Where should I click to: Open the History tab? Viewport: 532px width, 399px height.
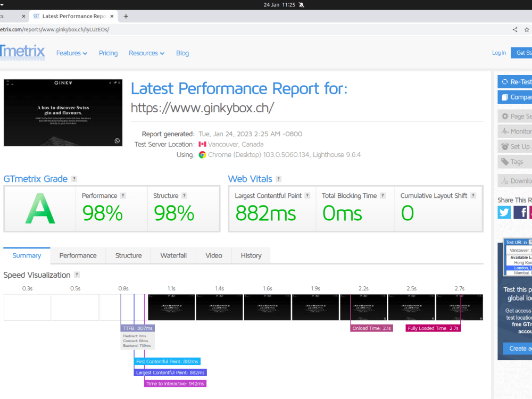(x=251, y=255)
